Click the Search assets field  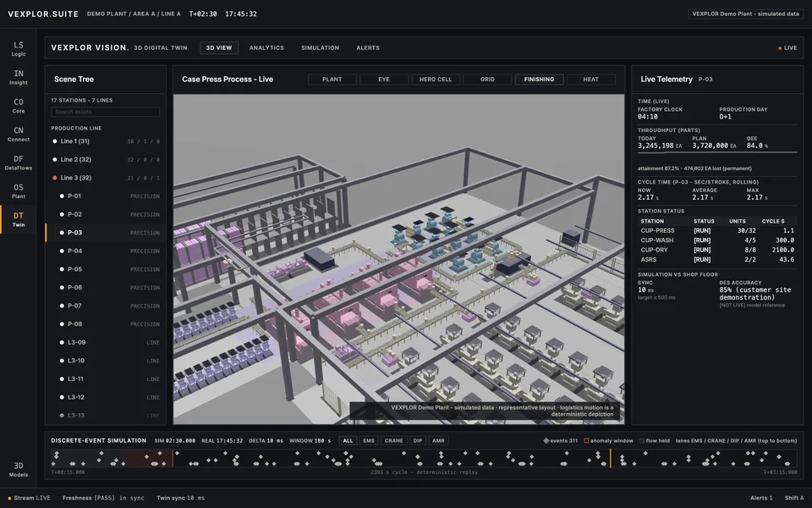(105, 112)
